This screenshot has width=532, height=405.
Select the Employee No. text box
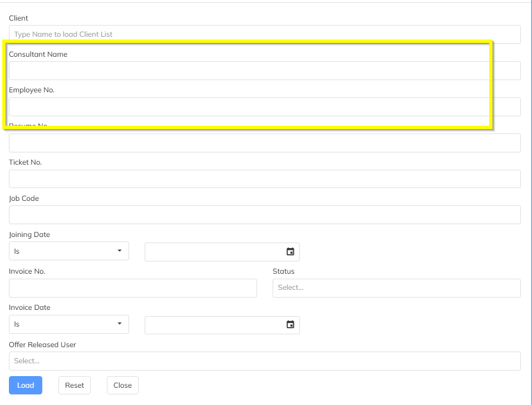click(264, 107)
